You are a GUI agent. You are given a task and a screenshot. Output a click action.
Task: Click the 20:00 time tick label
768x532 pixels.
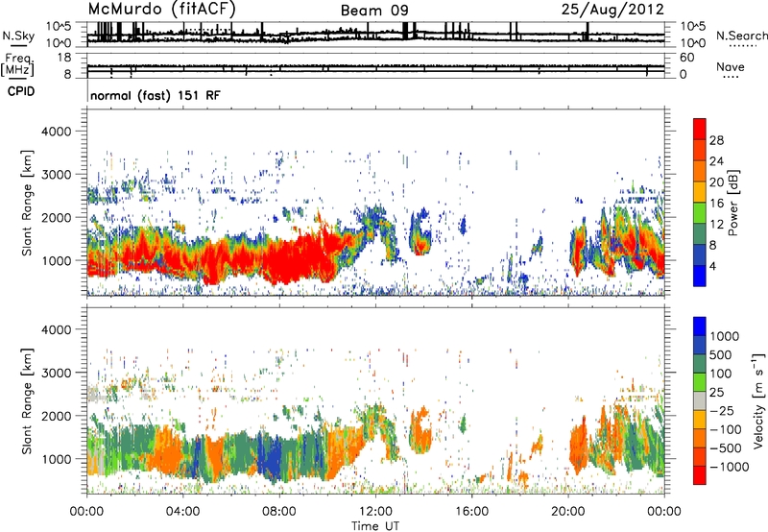[568, 512]
